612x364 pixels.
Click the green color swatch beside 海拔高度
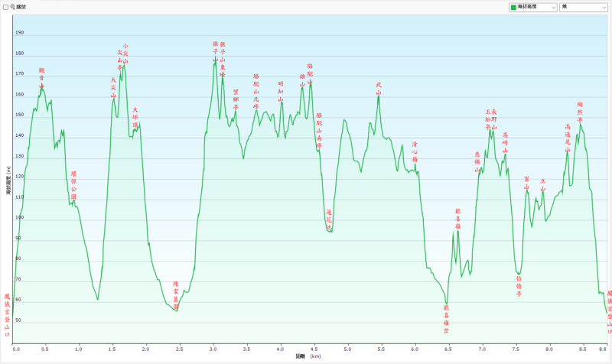(x=513, y=6)
